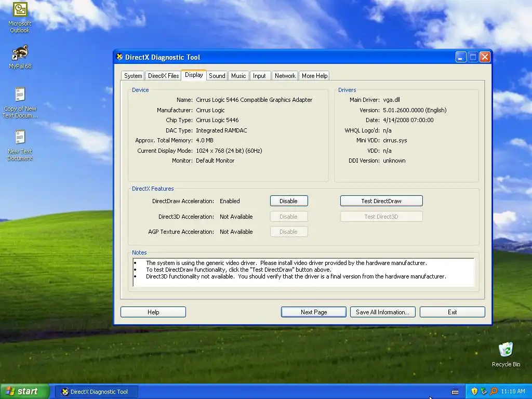Click the Test DirectDraw button
The height and width of the screenshot is (399, 532).
pyautogui.click(x=381, y=201)
